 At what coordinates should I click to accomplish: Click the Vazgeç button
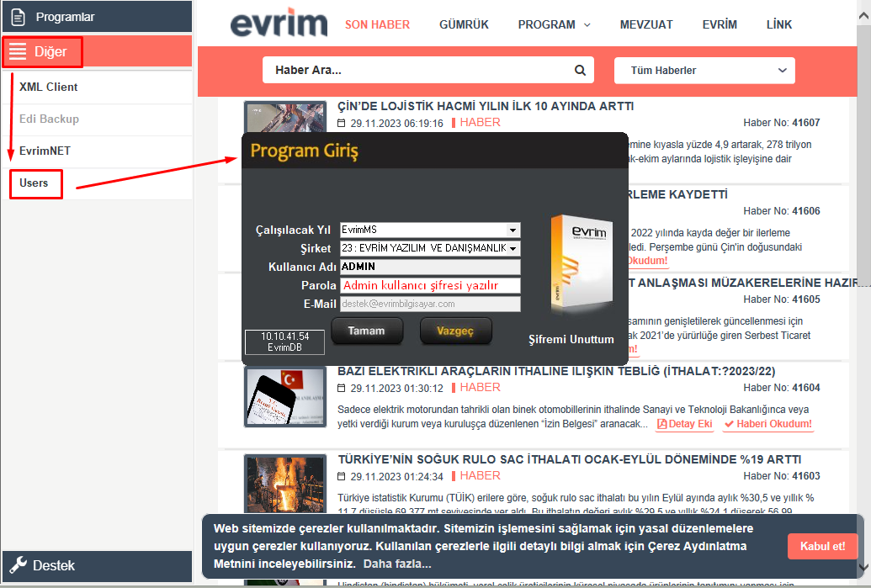(455, 331)
